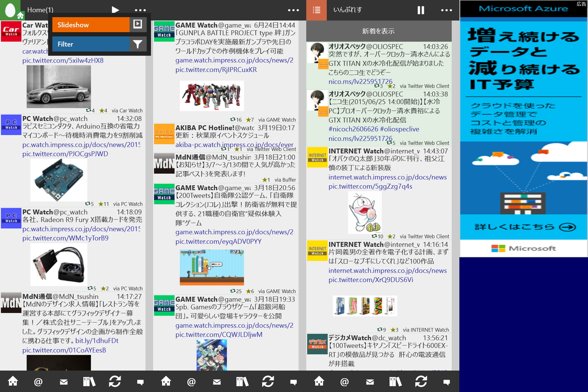Open the Home timeline icon in Home column

13,381
